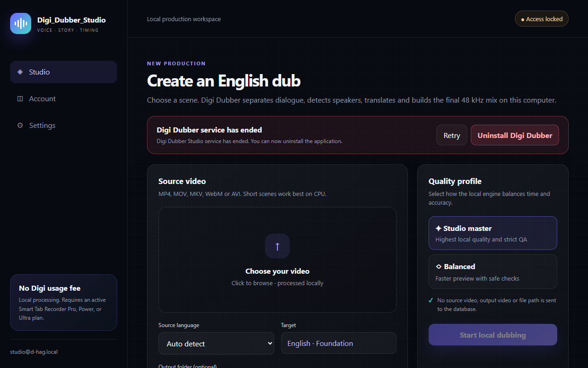
Task: Go to the Account page
Action: [x=63, y=98]
